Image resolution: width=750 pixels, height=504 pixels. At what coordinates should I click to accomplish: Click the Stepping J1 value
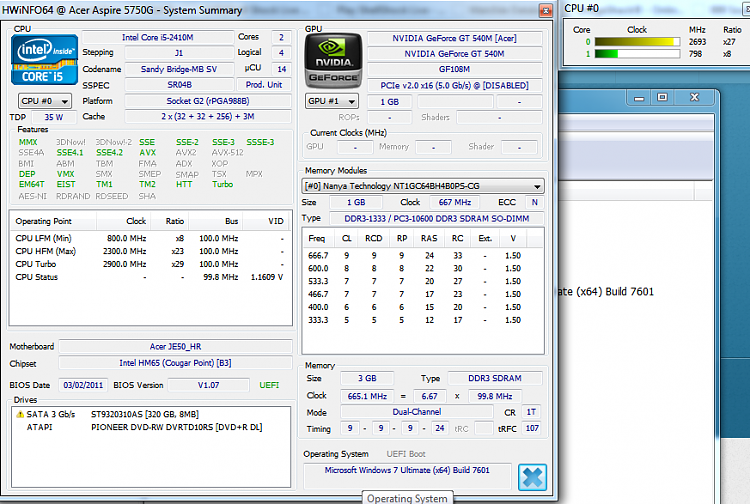pos(179,53)
